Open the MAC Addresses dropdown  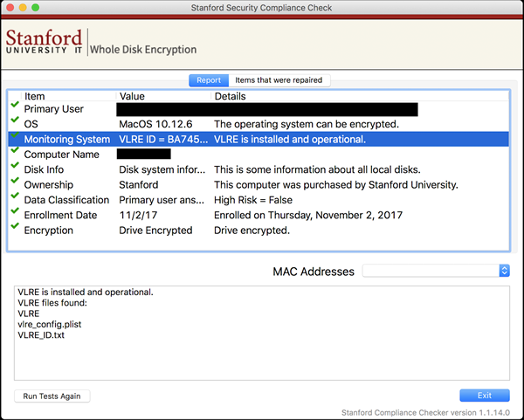click(436, 272)
